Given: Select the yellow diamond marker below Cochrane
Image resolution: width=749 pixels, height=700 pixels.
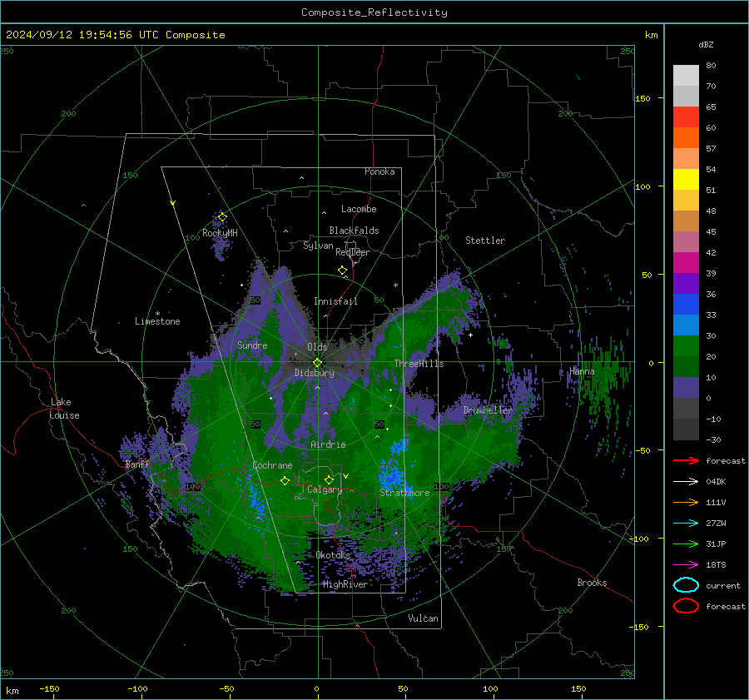Looking at the screenshot, I should click(x=285, y=480).
